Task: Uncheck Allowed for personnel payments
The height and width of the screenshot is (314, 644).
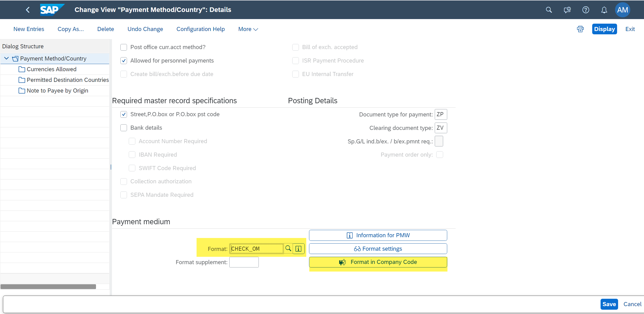Action: coord(124,61)
